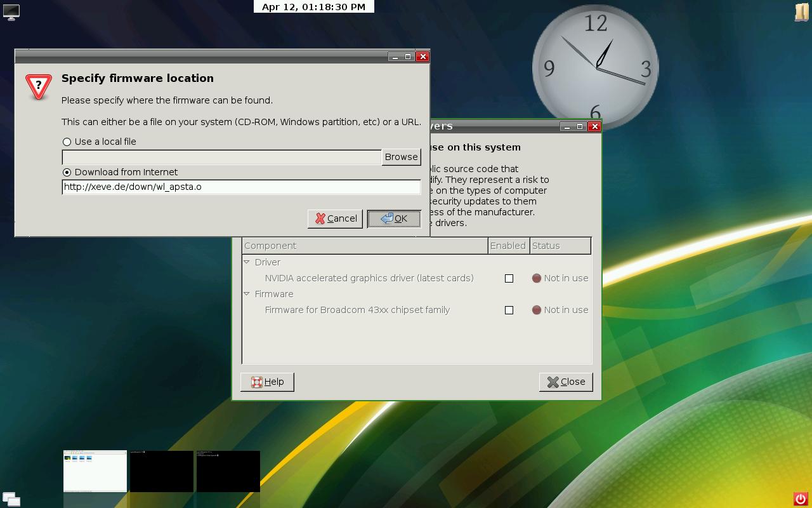Screen dimensions: 812x508
Task: Click the red power button icon
Action: pos(800,499)
